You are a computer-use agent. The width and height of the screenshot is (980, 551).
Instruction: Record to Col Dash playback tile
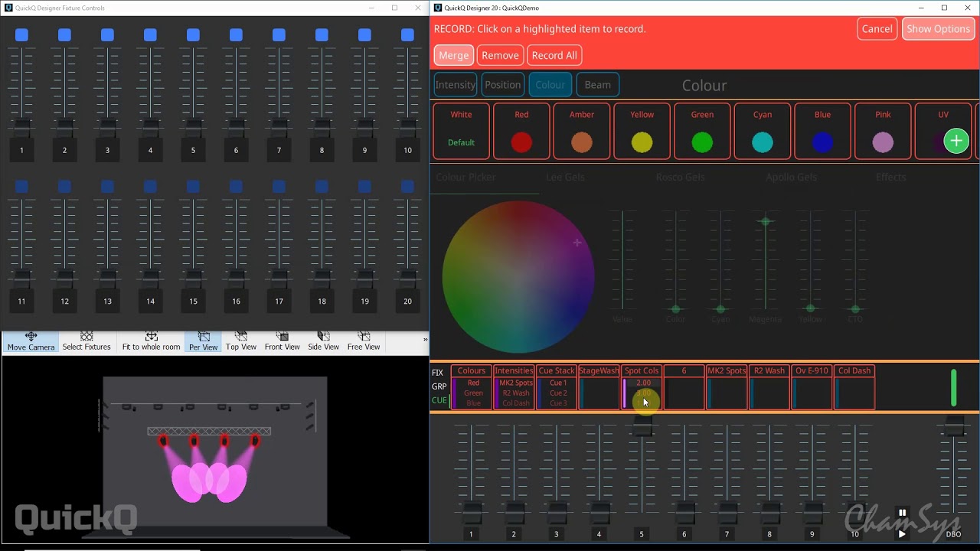point(854,387)
